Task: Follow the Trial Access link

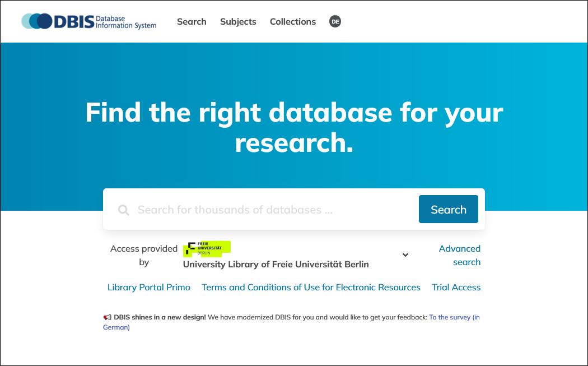Action: coord(456,288)
